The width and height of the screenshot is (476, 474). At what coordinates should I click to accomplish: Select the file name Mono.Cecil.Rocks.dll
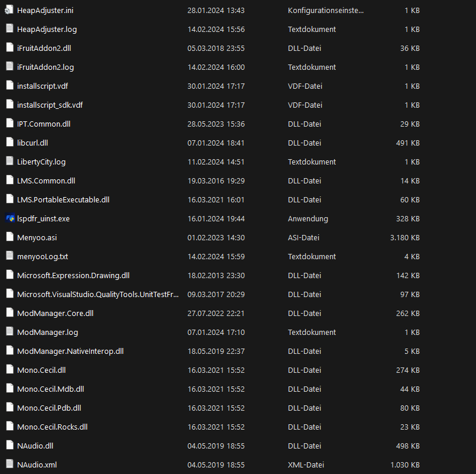tap(53, 427)
